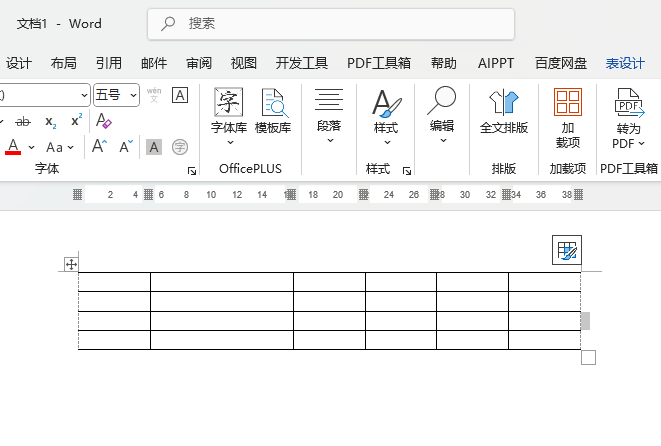The width and height of the screenshot is (661, 446).
Task: Open the 设计 ribbon tab
Action: point(19,63)
